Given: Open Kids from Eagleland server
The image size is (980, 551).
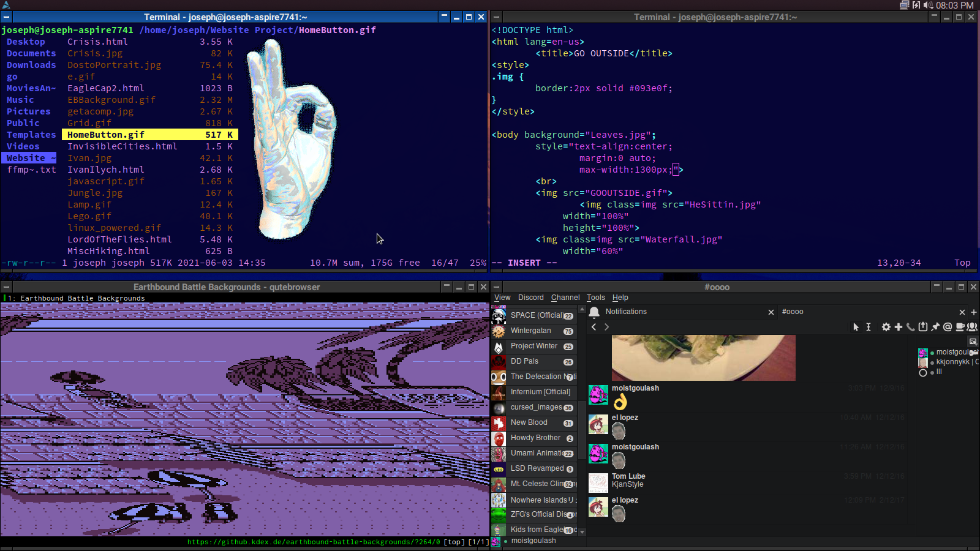Looking at the screenshot, I should (x=533, y=530).
